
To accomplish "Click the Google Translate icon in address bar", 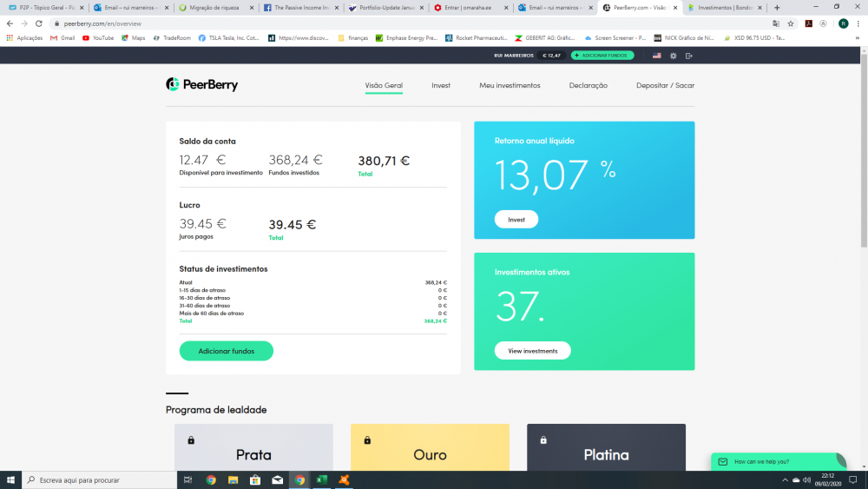I will click(775, 23).
